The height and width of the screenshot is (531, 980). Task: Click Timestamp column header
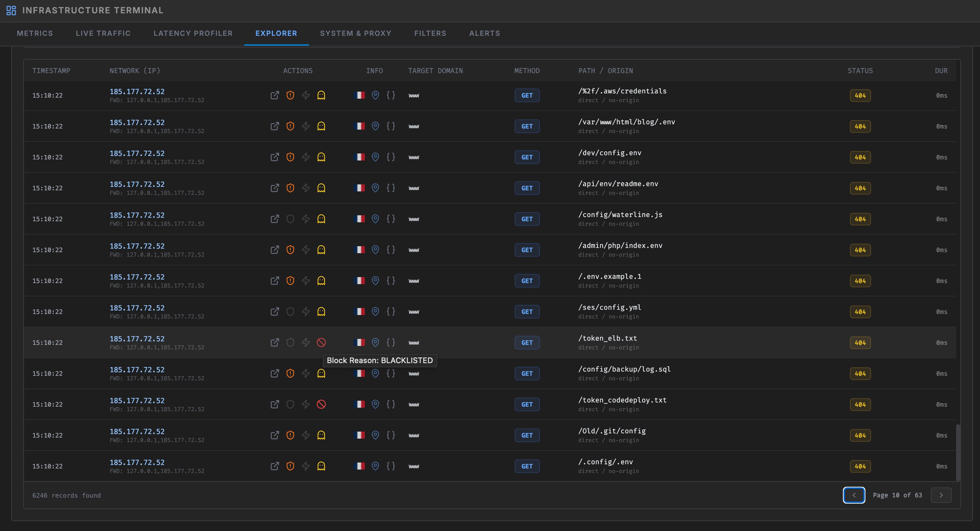click(51, 71)
